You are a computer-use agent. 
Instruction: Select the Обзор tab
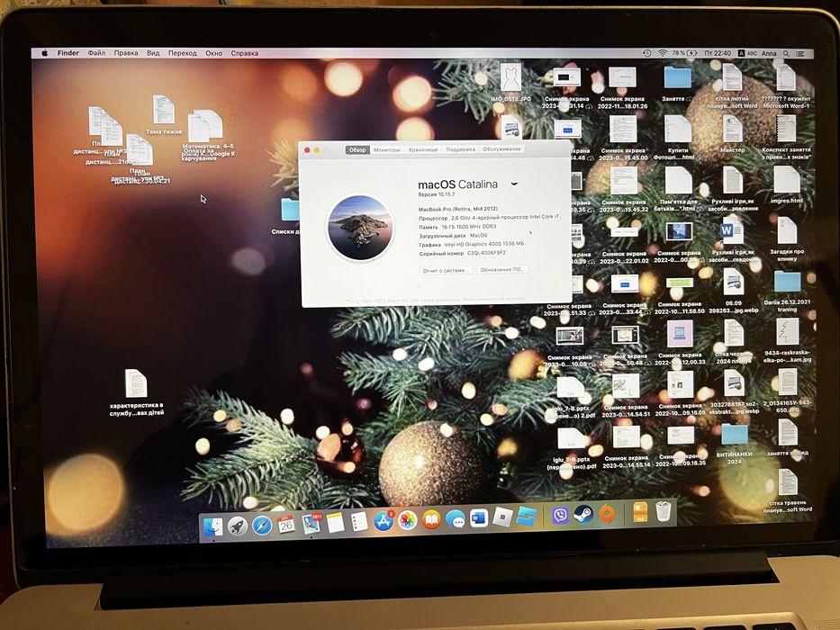tap(357, 150)
